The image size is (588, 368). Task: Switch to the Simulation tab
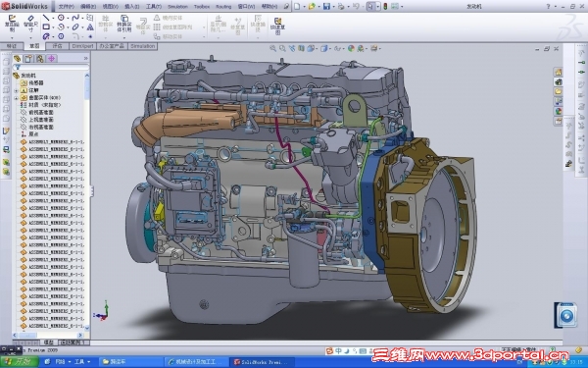point(142,46)
